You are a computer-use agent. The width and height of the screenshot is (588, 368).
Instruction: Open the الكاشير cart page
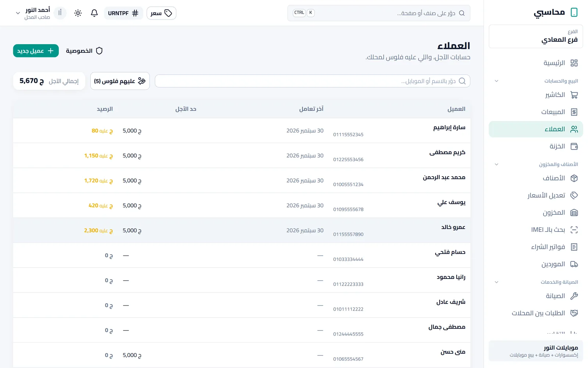click(x=536, y=95)
